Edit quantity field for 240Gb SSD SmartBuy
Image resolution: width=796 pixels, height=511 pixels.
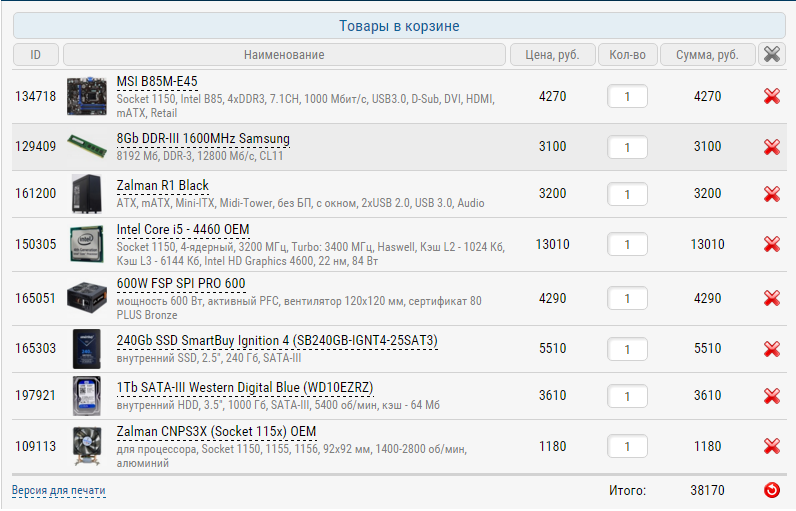point(627,349)
